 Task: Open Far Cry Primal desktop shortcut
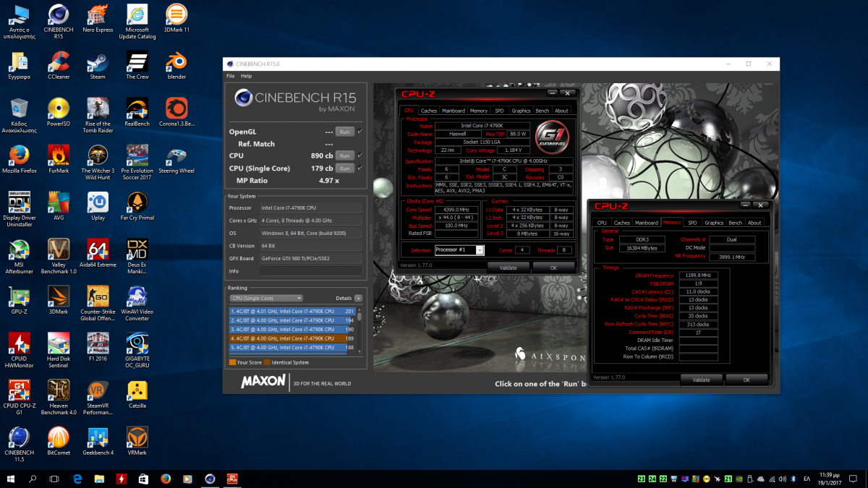click(137, 207)
